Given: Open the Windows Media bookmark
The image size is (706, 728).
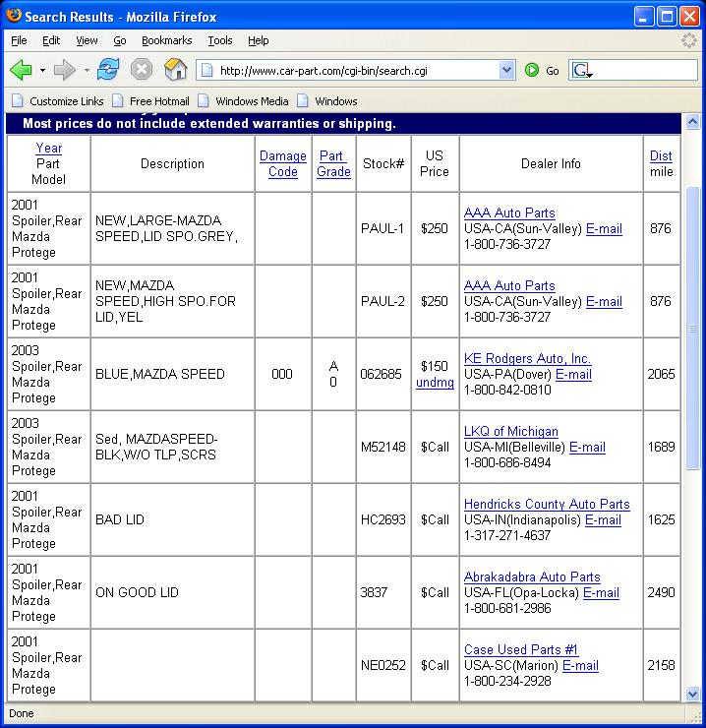Looking at the screenshot, I should tap(243, 101).
